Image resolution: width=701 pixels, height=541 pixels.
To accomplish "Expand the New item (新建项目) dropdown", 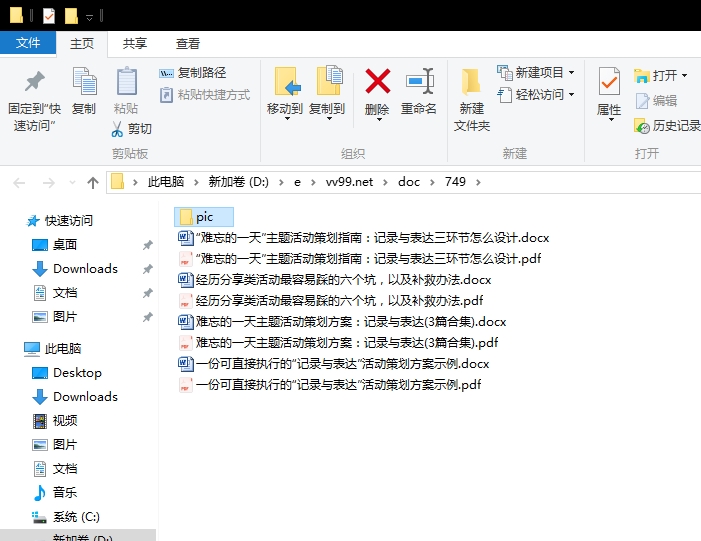I will [x=571, y=72].
